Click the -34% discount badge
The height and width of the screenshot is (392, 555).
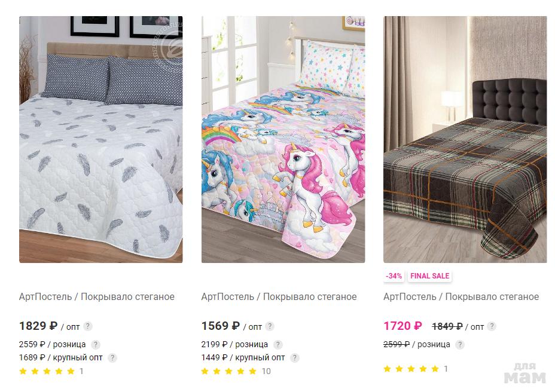394,276
